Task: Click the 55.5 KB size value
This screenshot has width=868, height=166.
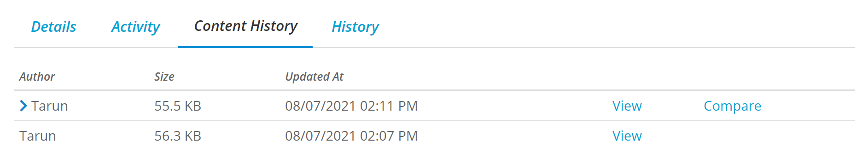Action: pos(178,106)
